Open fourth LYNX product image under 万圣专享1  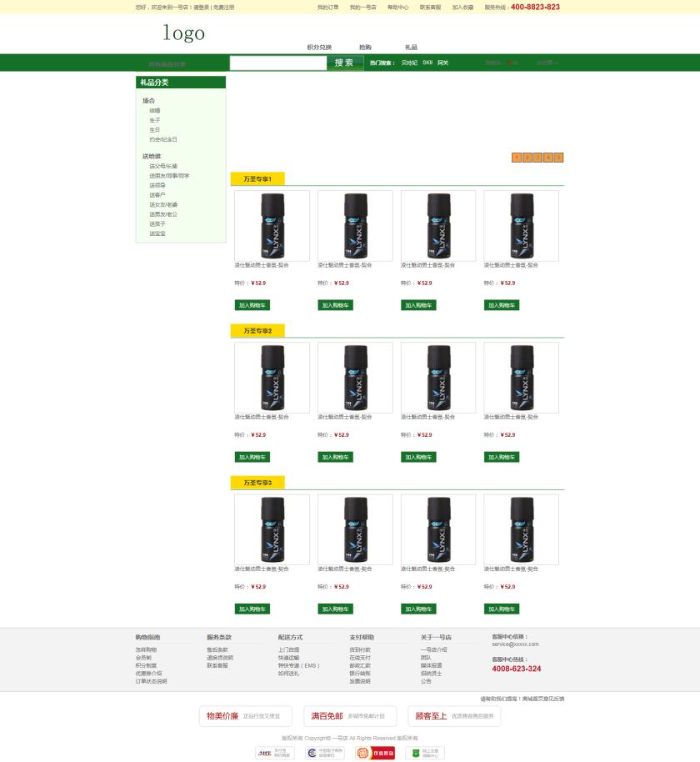521,226
